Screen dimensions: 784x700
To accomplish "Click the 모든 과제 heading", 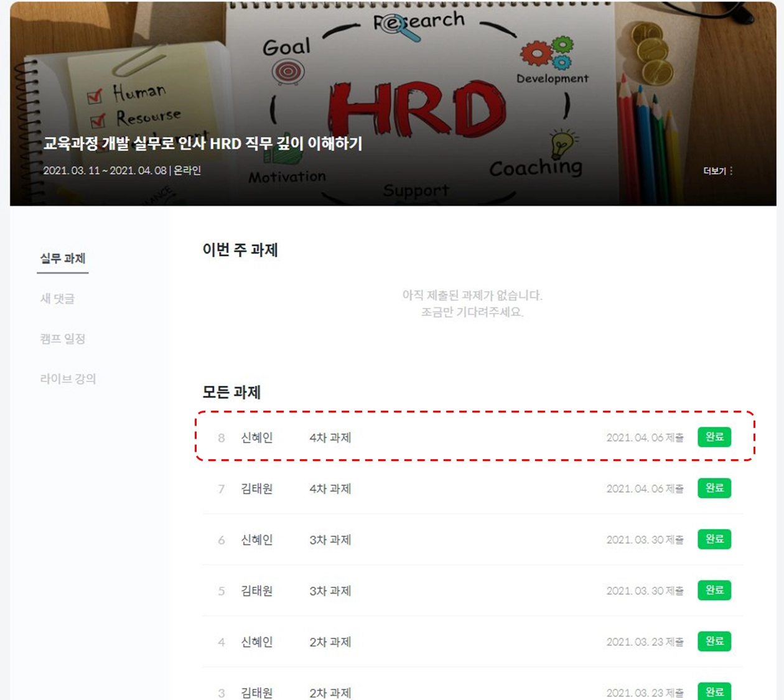I will 231,393.
